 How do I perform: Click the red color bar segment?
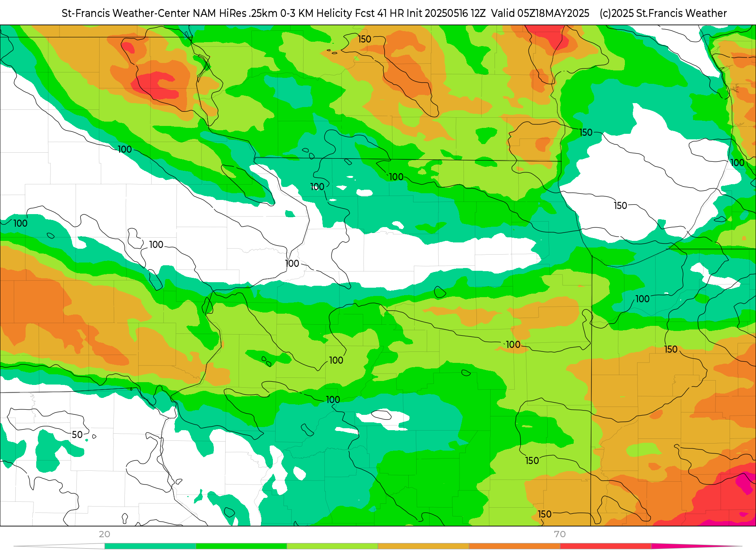point(606,546)
